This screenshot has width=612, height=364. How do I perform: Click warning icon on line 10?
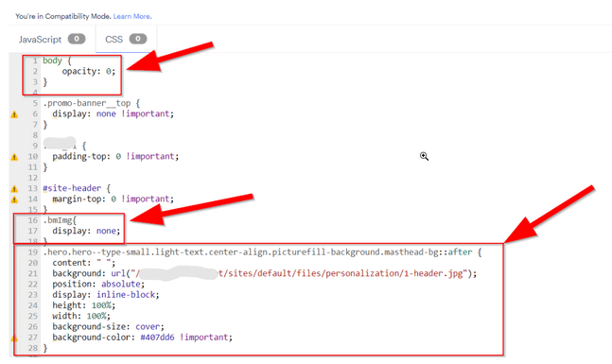[14, 157]
